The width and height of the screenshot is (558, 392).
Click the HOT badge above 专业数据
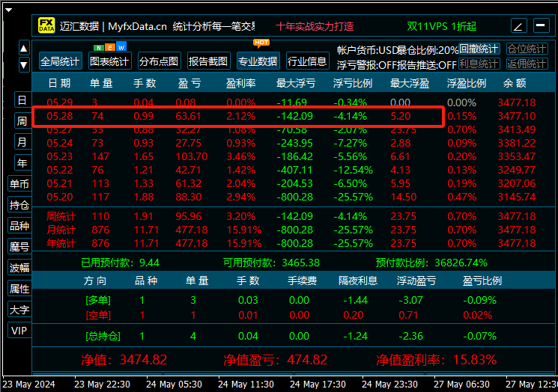pos(261,43)
